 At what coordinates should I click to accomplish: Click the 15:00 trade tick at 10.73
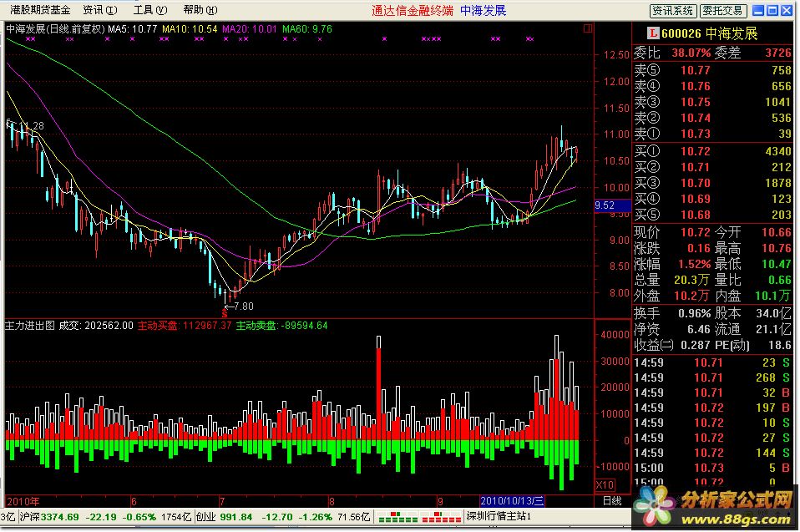pyautogui.click(x=713, y=468)
